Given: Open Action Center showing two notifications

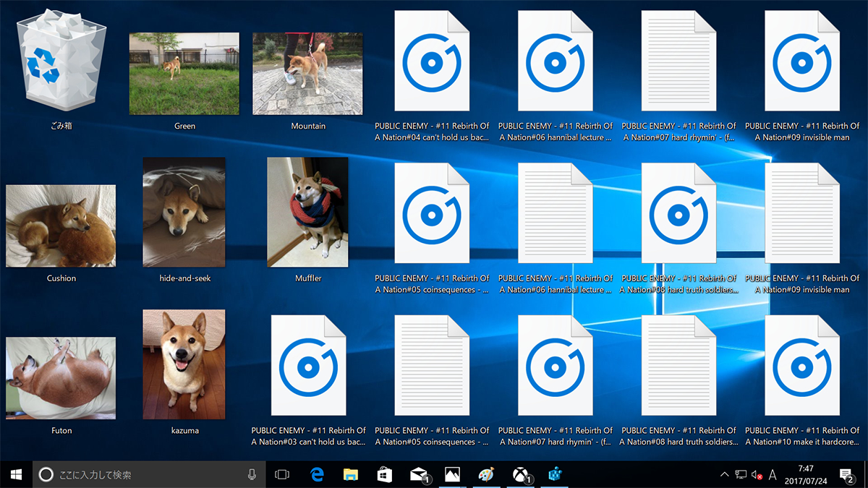Looking at the screenshot, I should coord(848,475).
